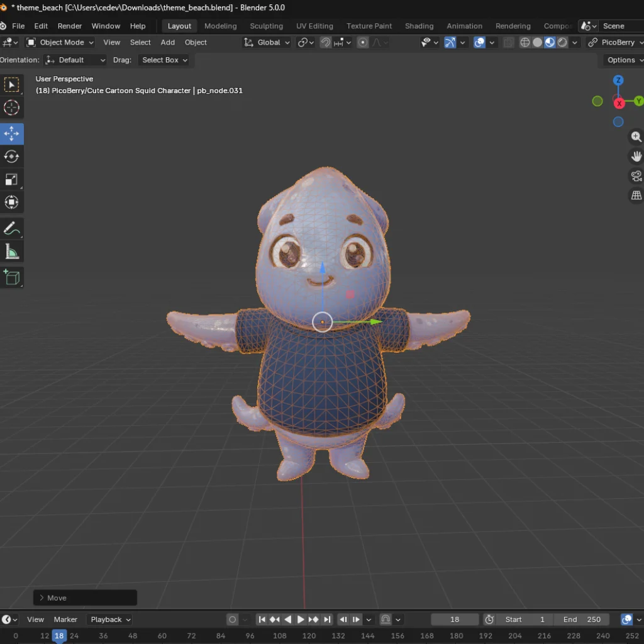The image size is (644, 644).
Task: Open shading options dropdown arrow
Action: [x=575, y=42]
